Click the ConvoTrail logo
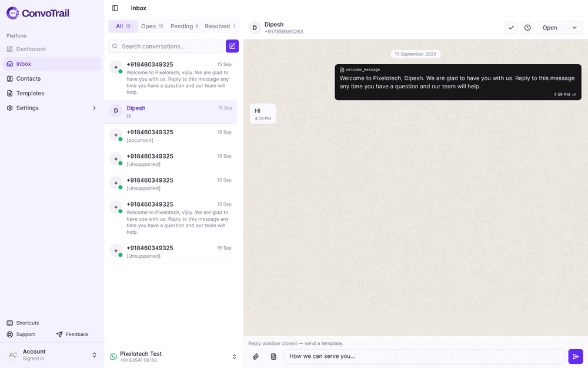588x368 pixels. click(x=38, y=13)
